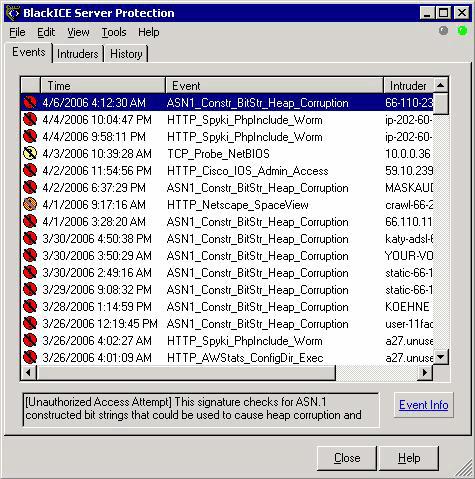The height and width of the screenshot is (479, 475).
Task: Switch to the Events tab
Action: click(x=29, y=52)
